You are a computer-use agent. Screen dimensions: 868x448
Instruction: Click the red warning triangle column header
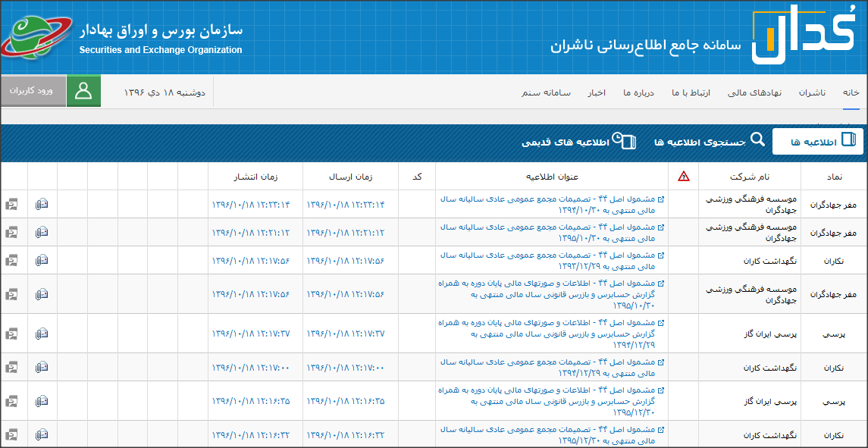click(684, 177)
